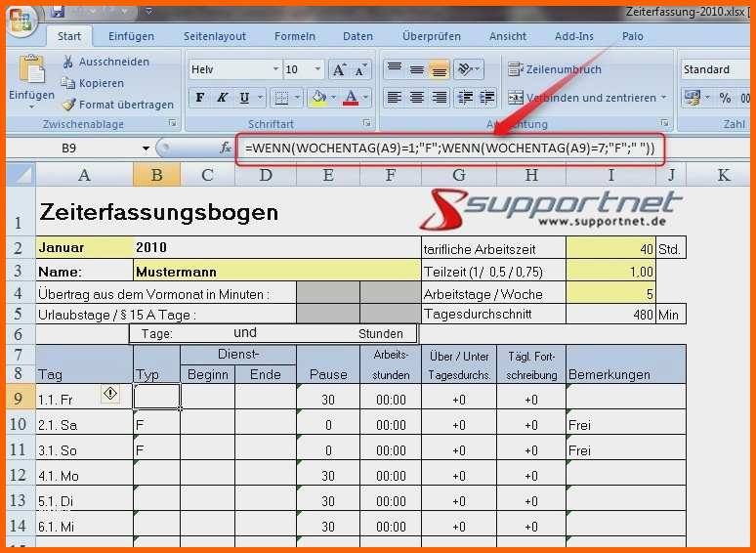Toggle bold formatting (F)

[x=200, y=98]
